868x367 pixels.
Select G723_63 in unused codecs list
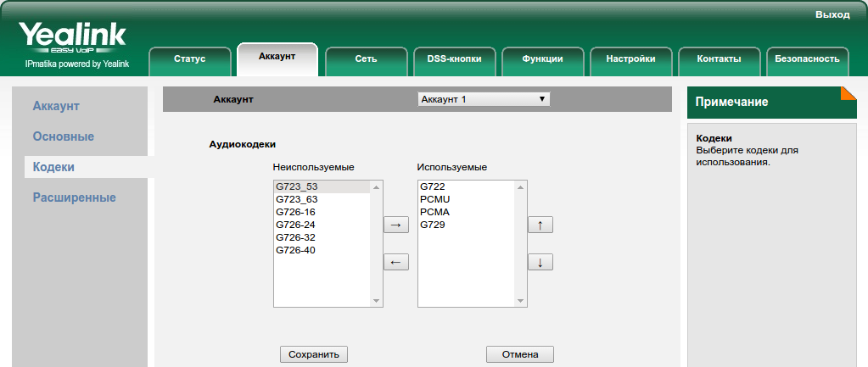point(296,199)
